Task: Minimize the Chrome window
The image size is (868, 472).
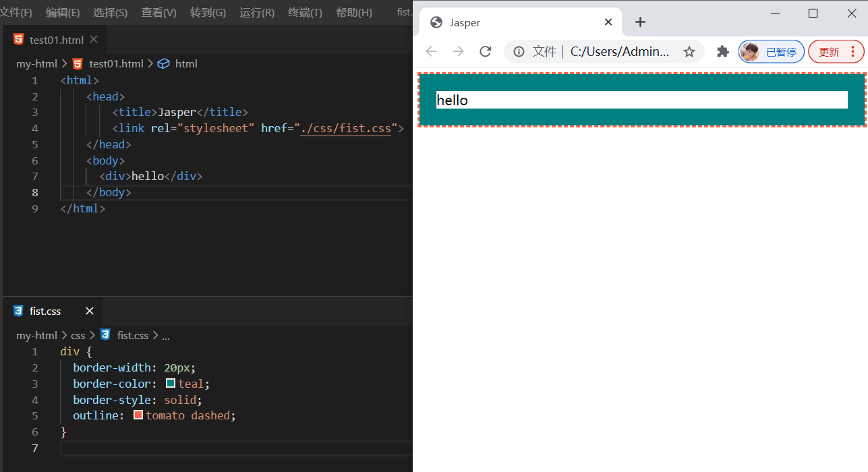Action: (775, 13)
